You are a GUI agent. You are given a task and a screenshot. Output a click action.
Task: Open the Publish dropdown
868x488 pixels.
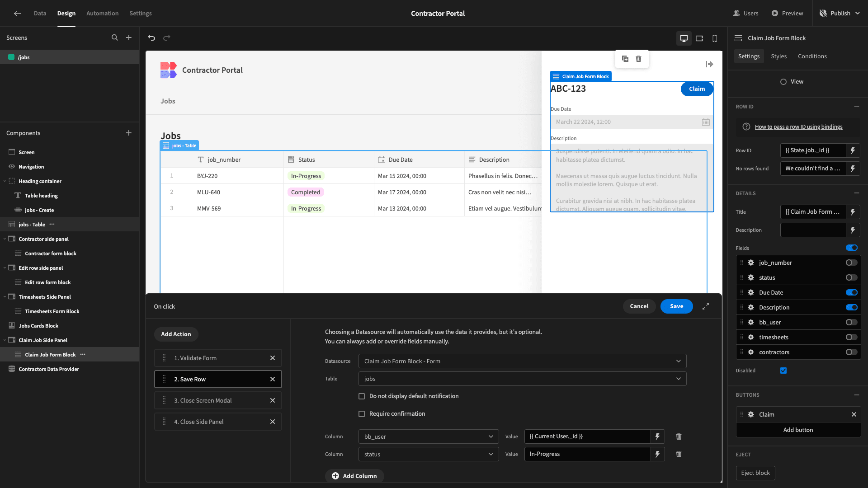(x=840, y=14)
